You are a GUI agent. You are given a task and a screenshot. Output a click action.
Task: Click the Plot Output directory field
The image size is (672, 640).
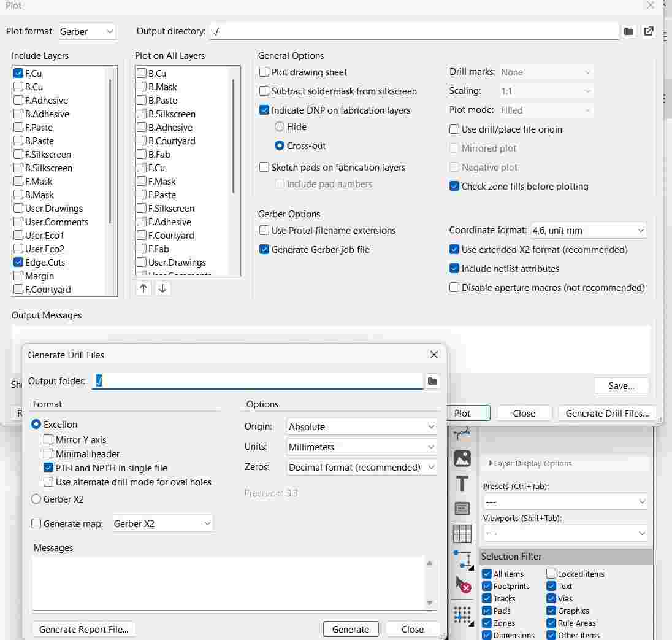click(414, 31)
